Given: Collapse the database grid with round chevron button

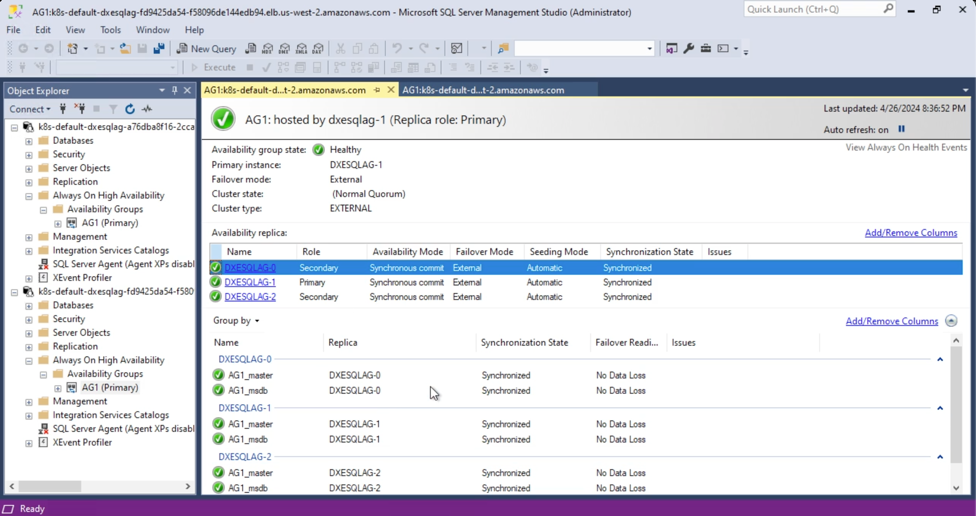Looking at the screenshot, I should tap(951, 321).
